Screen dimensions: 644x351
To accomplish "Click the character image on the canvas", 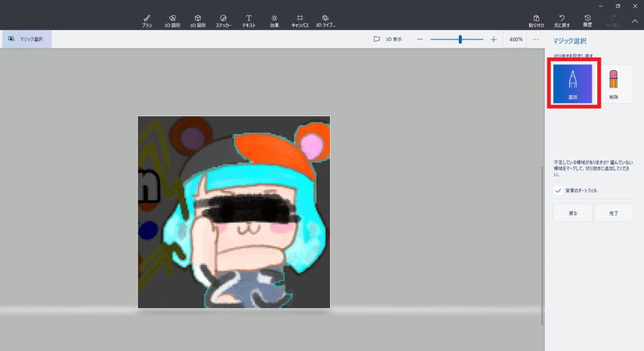I will pyautogui.click(x=233, y=212).
